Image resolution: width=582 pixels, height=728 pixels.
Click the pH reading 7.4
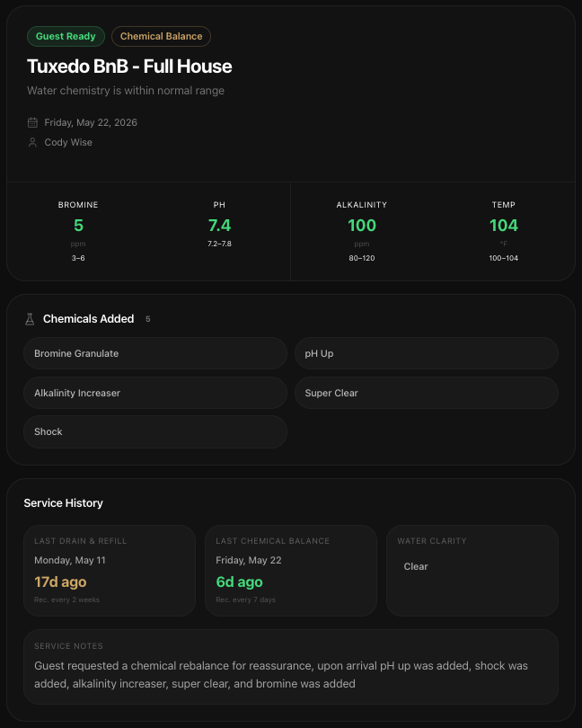(x=219, y=226)
